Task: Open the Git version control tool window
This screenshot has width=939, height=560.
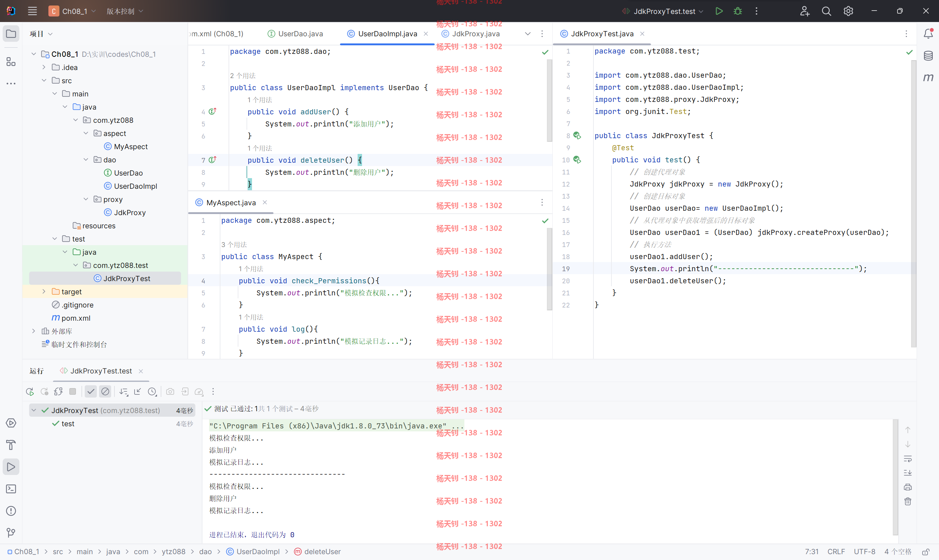Action: (x=11, y=533)
